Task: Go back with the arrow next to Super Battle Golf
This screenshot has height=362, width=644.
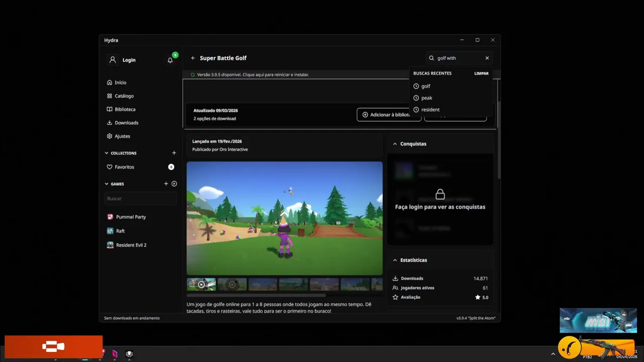Action: 193,58
